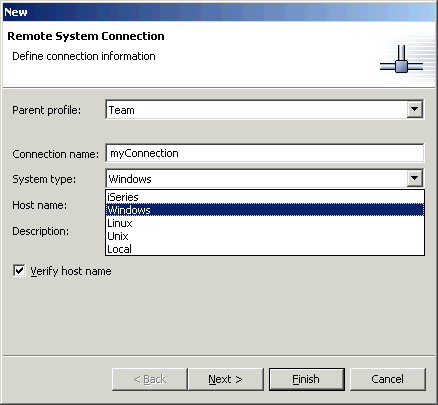The height and width of the screenshot is (405, 438).
Task: Click the Remote System Connection heading
Action: (86, 36)
